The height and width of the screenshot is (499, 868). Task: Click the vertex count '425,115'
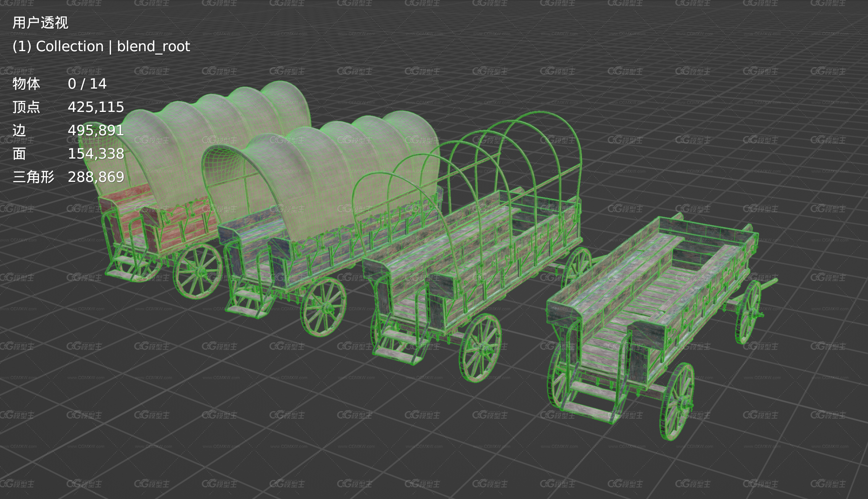tap(96, 107)
